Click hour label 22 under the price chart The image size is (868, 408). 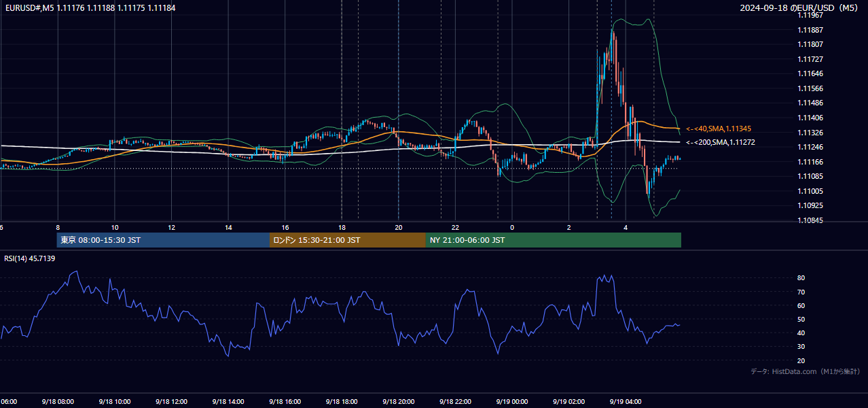tap(455, 228)
